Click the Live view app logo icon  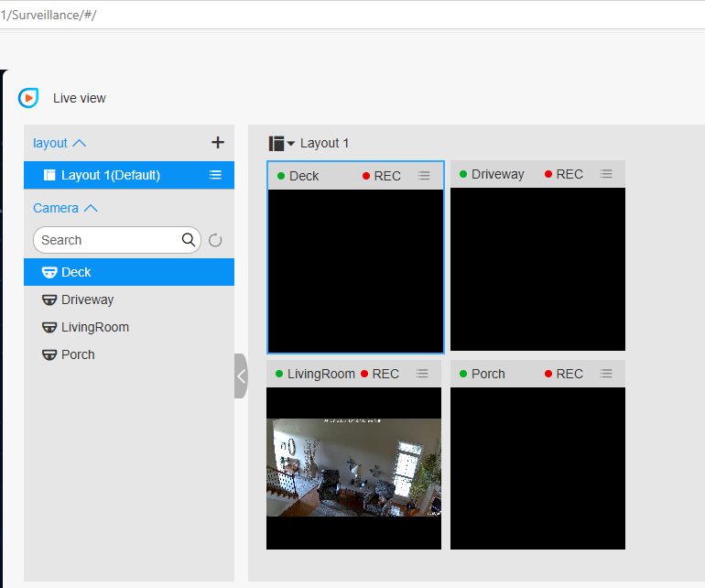pos(27,98)
